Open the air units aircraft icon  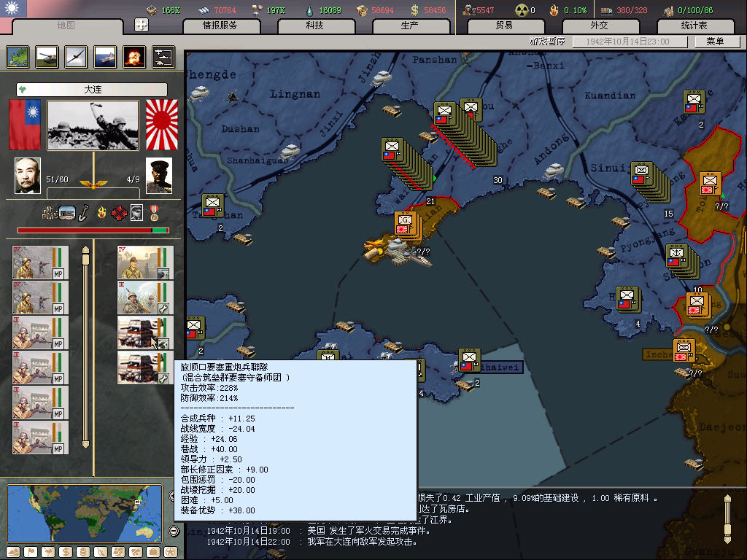pyautogui.click(x=76, y=57)
